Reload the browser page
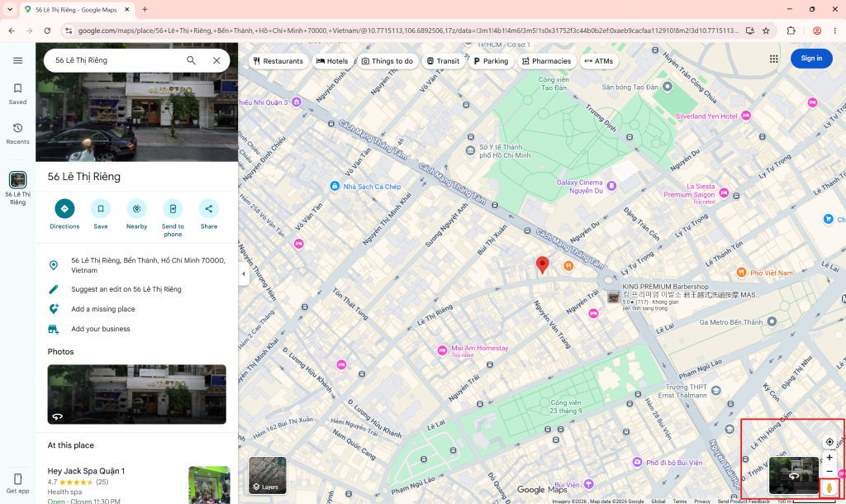 click(47, 31)
